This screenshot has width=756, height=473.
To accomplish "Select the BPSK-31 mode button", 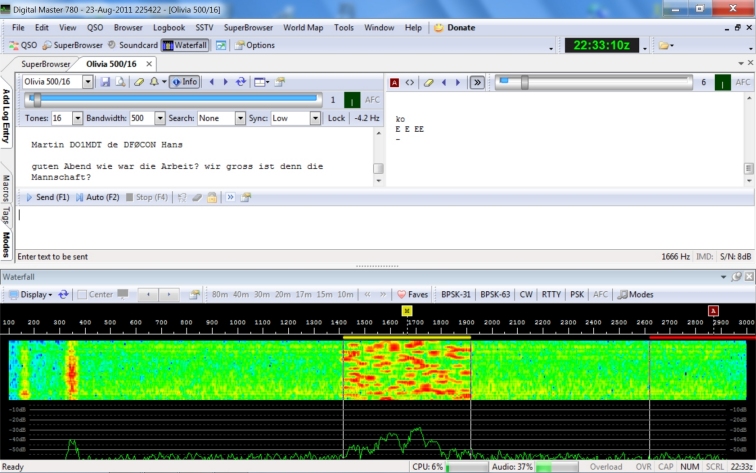I will click(454, 295).
